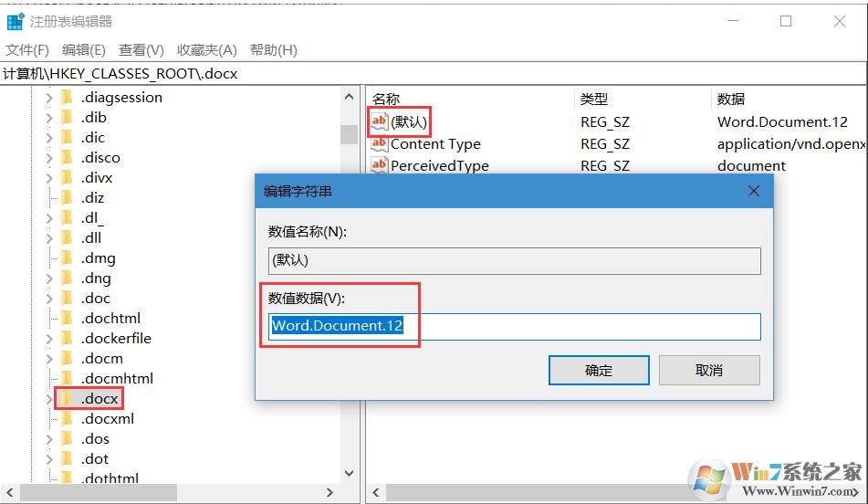Image resolution: width=868 pixels, height=504 pixels.
Task: Click the folder icon next to .divx
Action: coord(67,178)
